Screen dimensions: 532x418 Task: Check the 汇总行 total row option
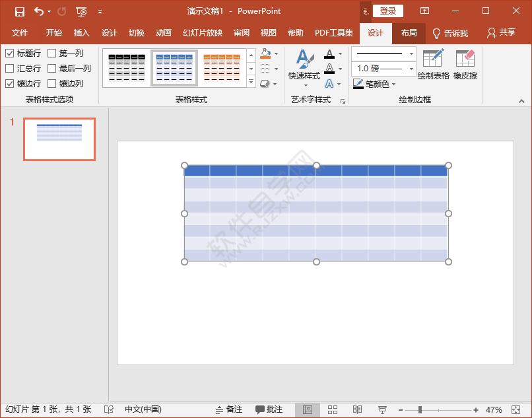(x=9, y=68)
